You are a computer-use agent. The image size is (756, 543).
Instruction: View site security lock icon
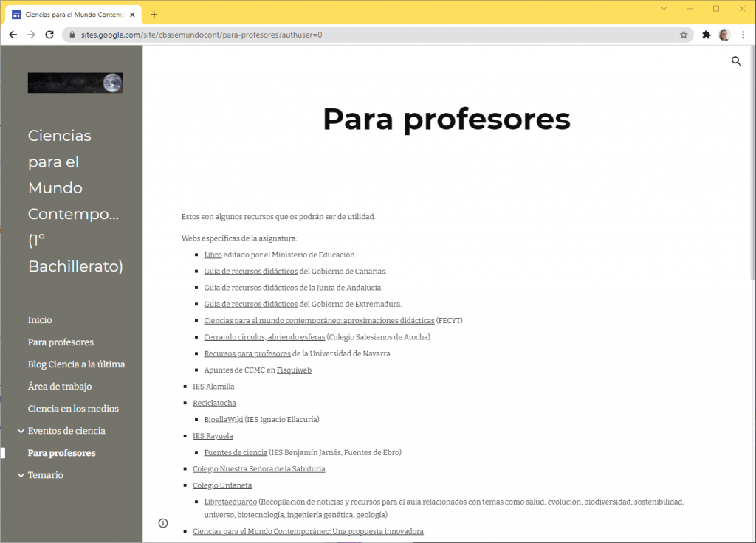[72, 35]
